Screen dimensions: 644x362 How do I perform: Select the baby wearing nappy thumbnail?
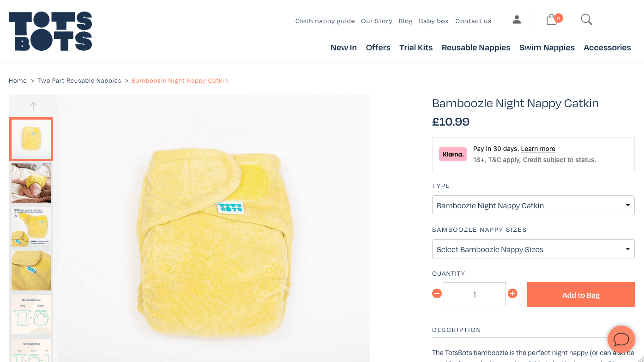(31, 183)
